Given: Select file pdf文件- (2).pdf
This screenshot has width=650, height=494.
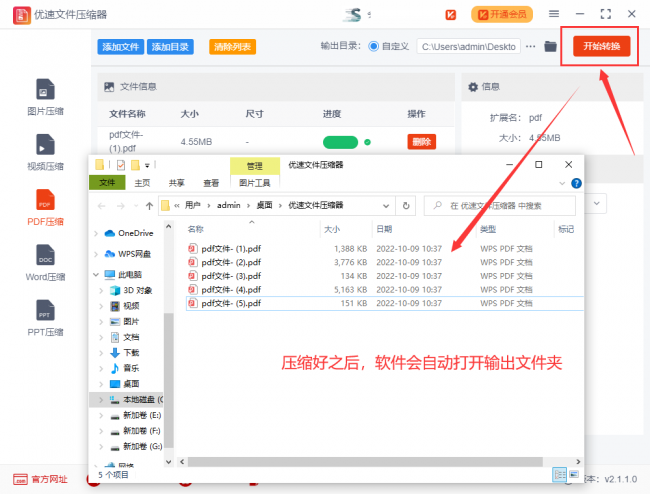Looking at the screenshot, I should 231,262.
